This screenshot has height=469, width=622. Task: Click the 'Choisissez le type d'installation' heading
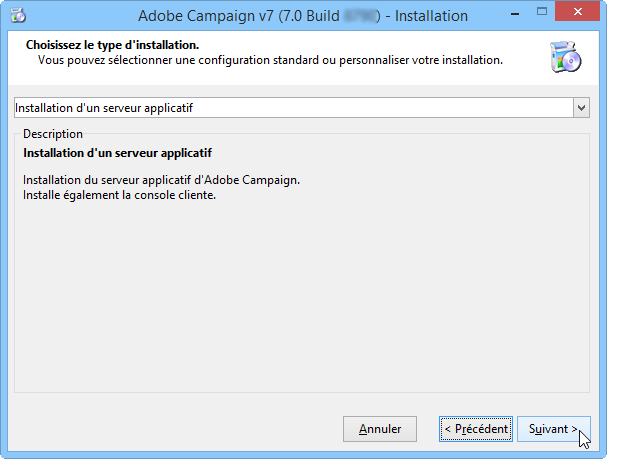tap(113, 45)
